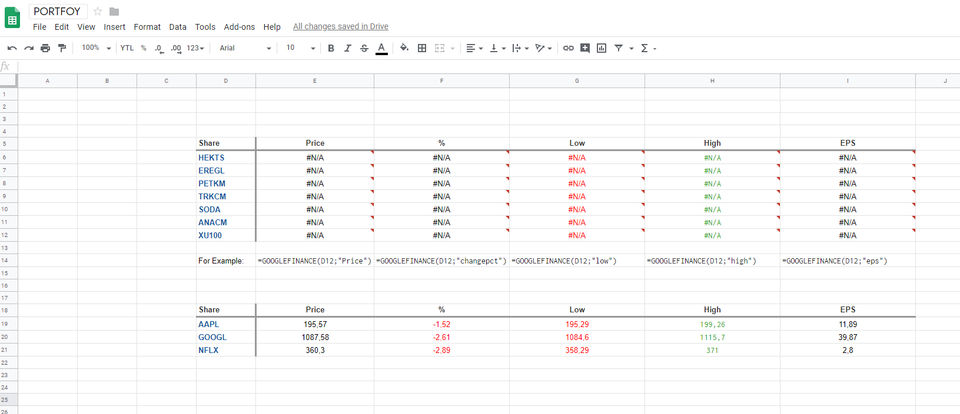
Task: Open the Tools menu
Action: [205, 27]
